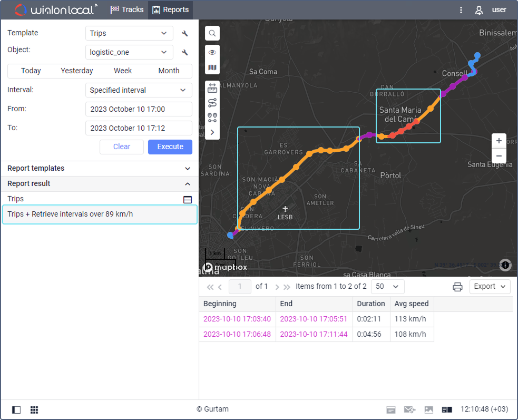Open the Interval type dropdown
This screenshot has height=420, width=518.
click(x=139, y=90)
